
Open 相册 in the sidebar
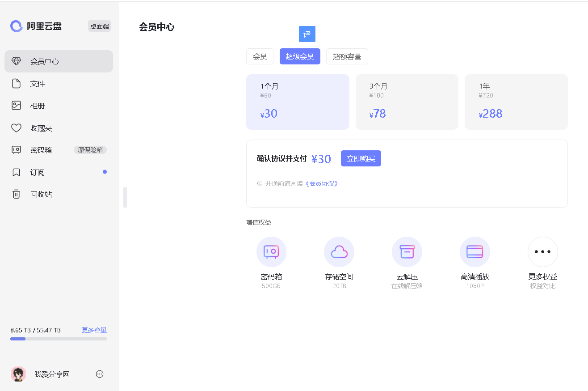[x=59, y=106]
